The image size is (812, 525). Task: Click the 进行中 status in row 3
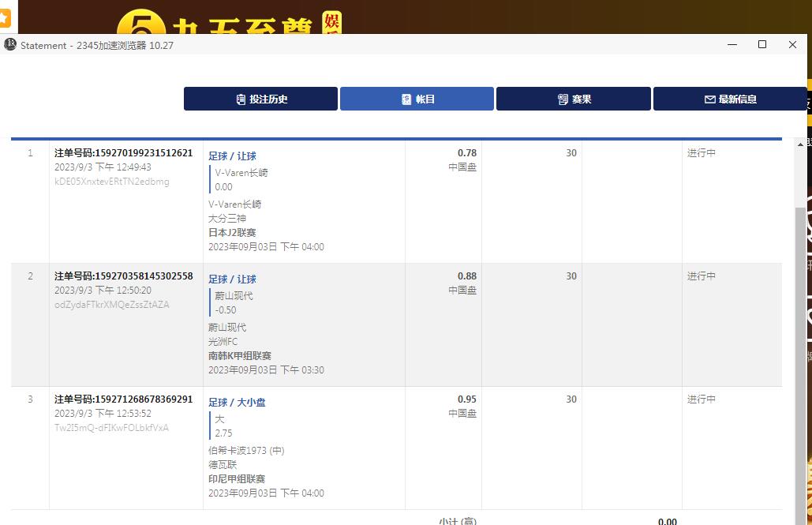702,399
